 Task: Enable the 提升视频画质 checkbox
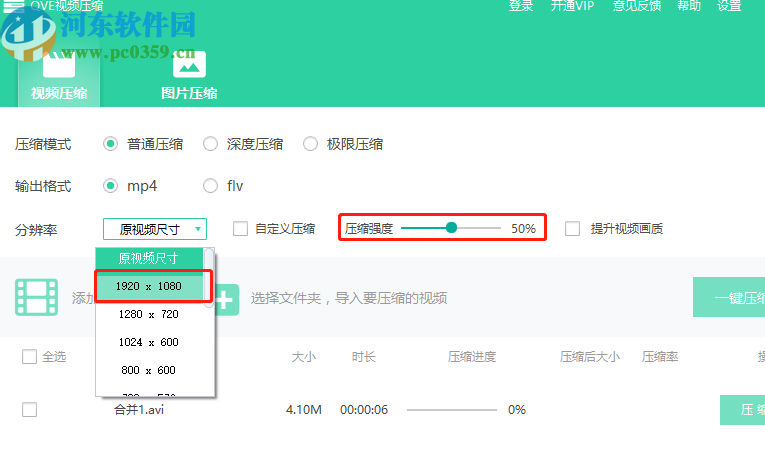coord(572,228)
